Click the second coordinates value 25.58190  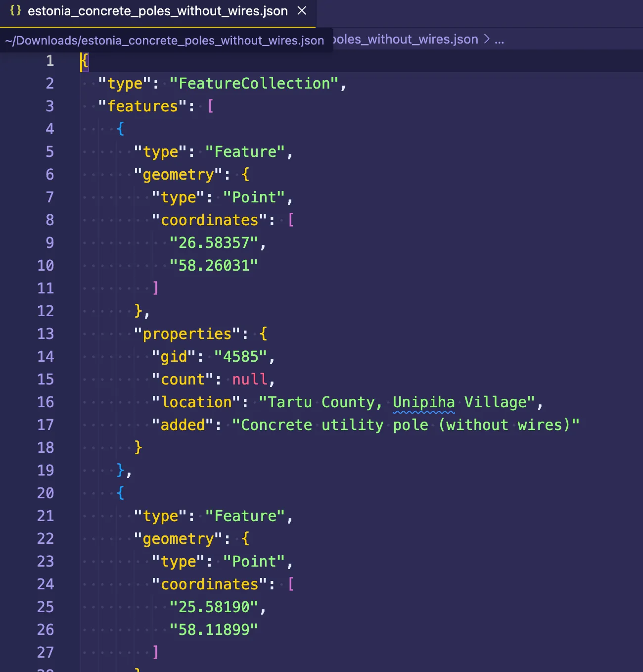(x=218, y=607)
